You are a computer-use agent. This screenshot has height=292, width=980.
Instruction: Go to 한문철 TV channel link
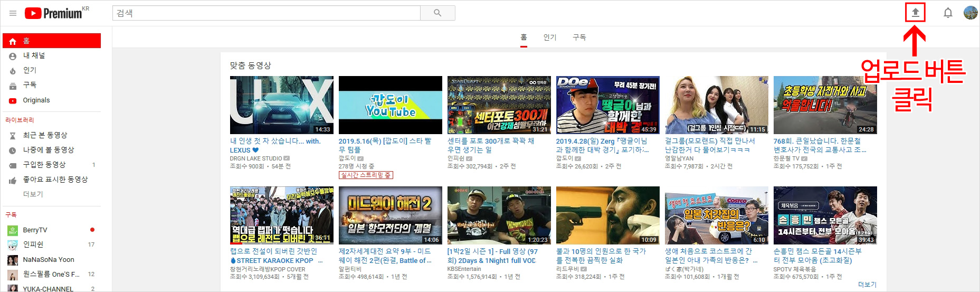786,158
